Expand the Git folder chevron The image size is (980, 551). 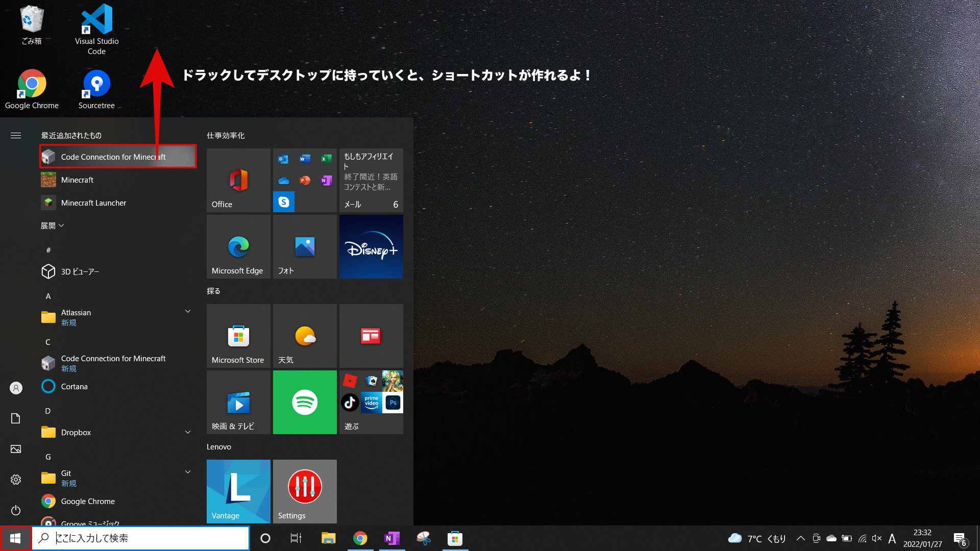[188, 472]
